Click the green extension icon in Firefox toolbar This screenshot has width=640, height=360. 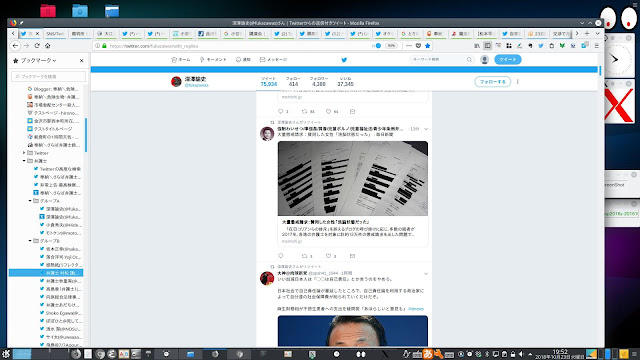tap(562, 46)
